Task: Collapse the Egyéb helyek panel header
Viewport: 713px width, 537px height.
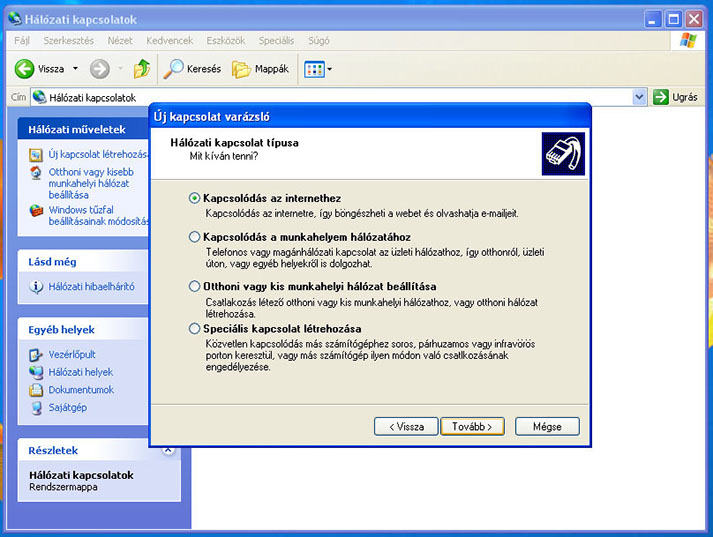Action: tap(84, 329)
